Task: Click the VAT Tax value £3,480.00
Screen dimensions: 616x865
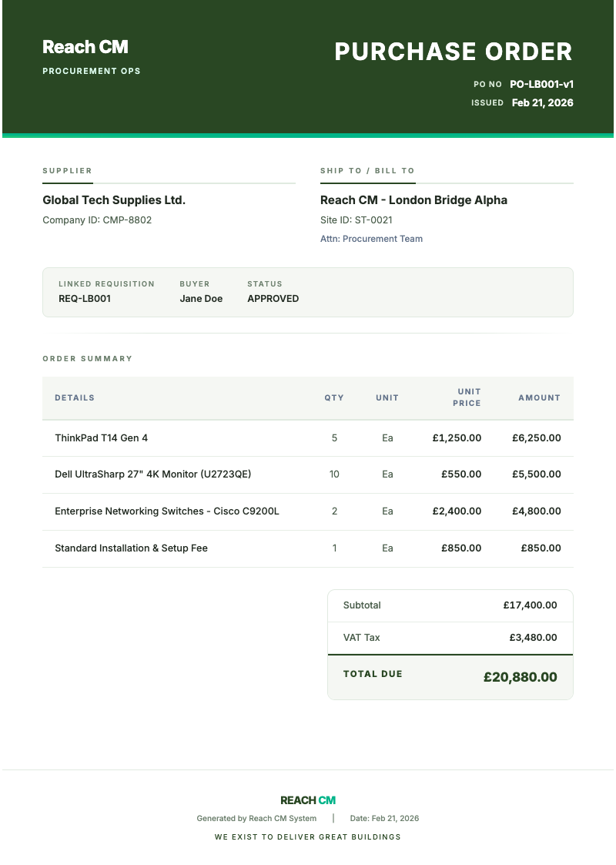Action: (x=534, y=637)
